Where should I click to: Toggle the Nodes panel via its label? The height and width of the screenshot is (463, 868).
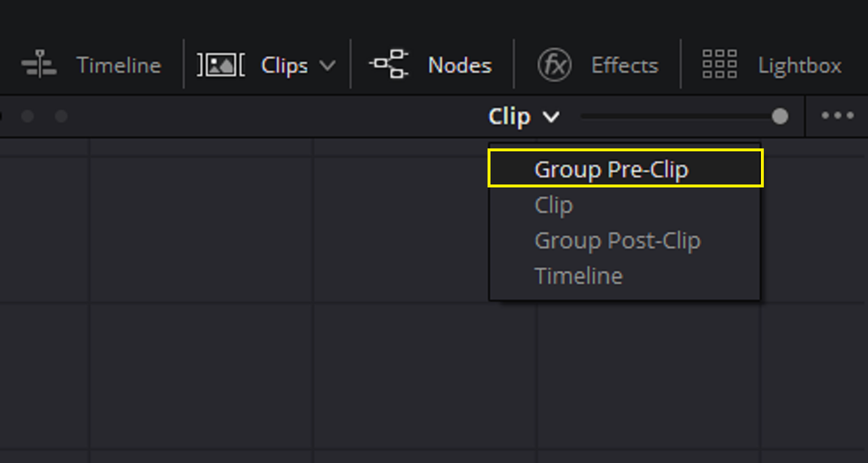(460, 66)
